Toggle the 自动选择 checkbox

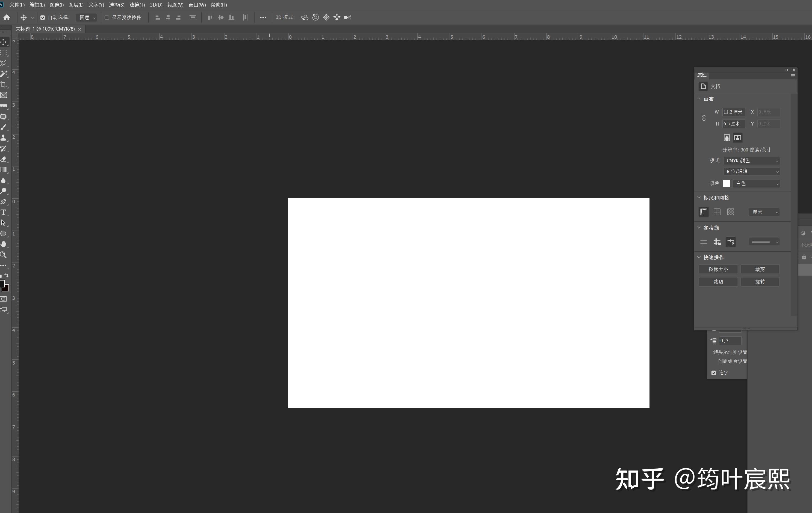click(x=43, y=17)
